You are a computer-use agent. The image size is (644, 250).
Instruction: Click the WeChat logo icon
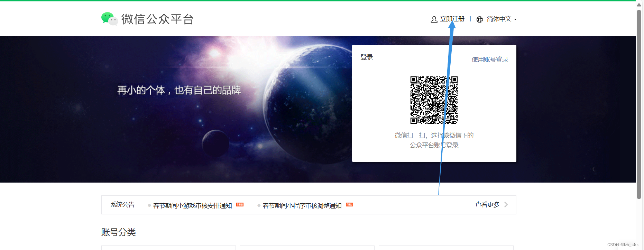tap(110, 19)
